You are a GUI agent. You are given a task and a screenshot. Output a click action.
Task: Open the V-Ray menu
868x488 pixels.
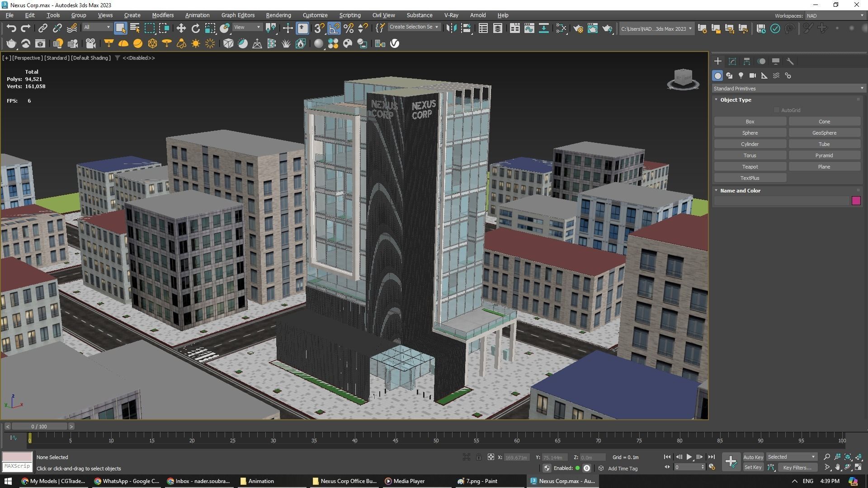[x=451, y=15]
